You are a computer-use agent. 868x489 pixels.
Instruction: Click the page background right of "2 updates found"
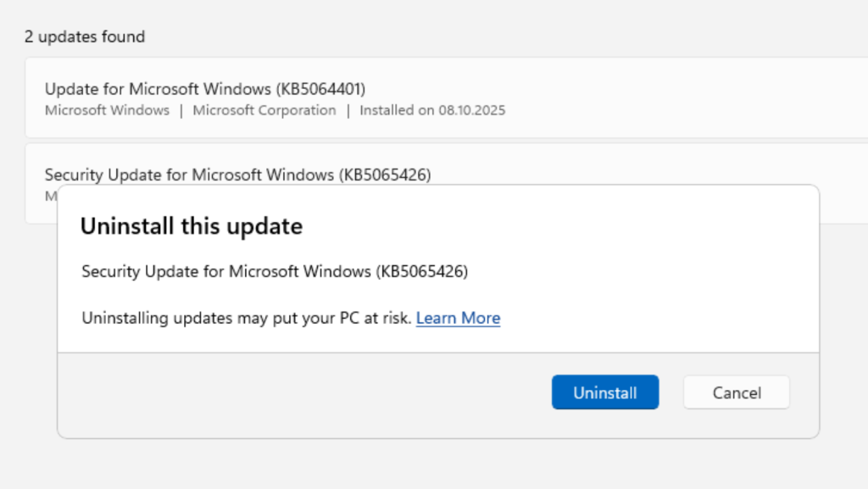tap(509, 36)
